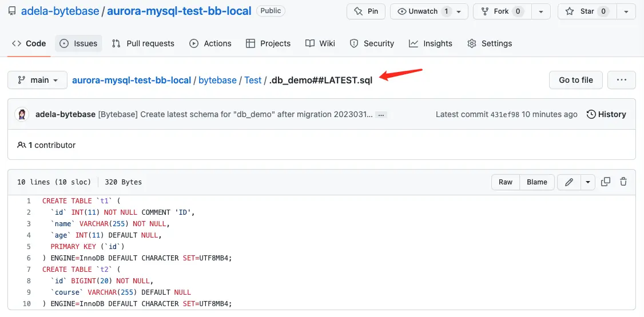Open the three-dots more file options menu

(622, 80)
